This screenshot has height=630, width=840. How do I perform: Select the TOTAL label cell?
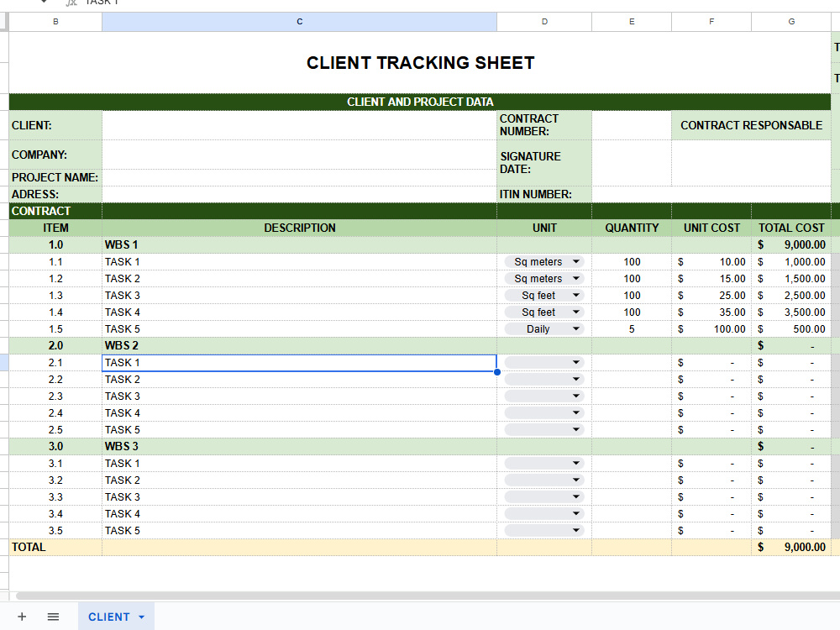55,547
